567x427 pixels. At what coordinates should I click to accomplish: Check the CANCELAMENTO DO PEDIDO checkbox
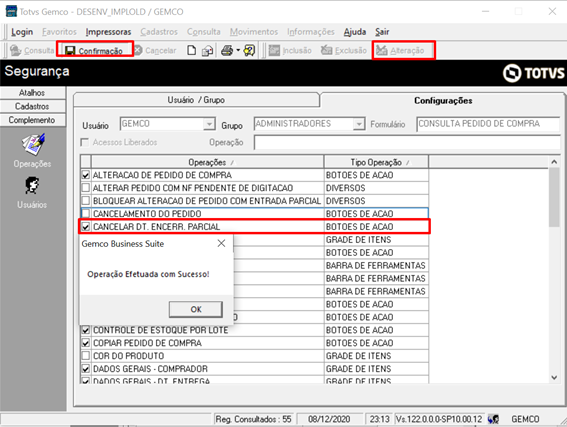click(86, 214)
